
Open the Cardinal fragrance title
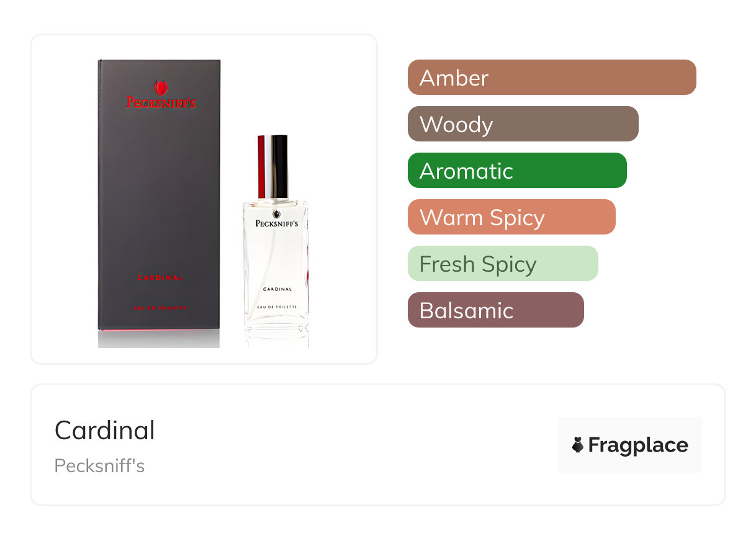coord(105,431)
